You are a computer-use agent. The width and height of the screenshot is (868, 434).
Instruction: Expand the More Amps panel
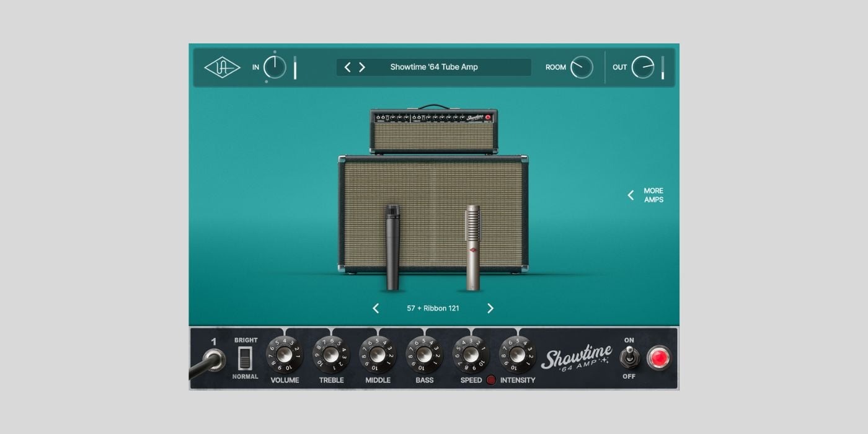[x=647, y=195]
